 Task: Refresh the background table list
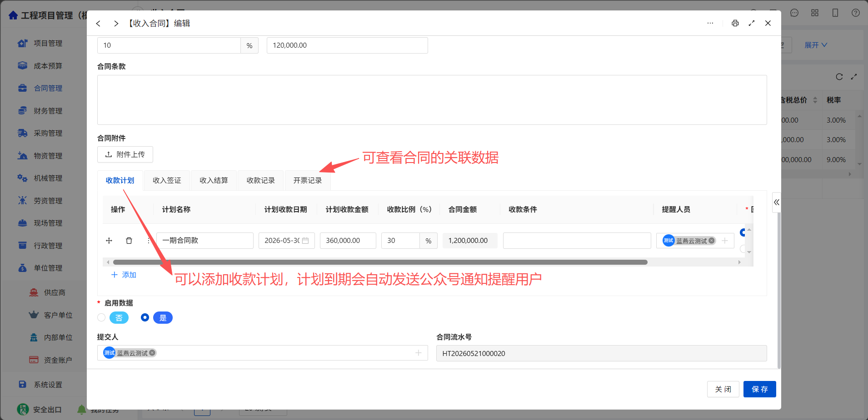(839, 77)
